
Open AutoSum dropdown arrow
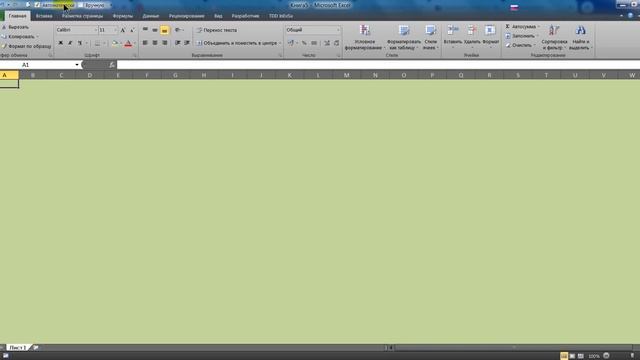(x=539, y=27)
